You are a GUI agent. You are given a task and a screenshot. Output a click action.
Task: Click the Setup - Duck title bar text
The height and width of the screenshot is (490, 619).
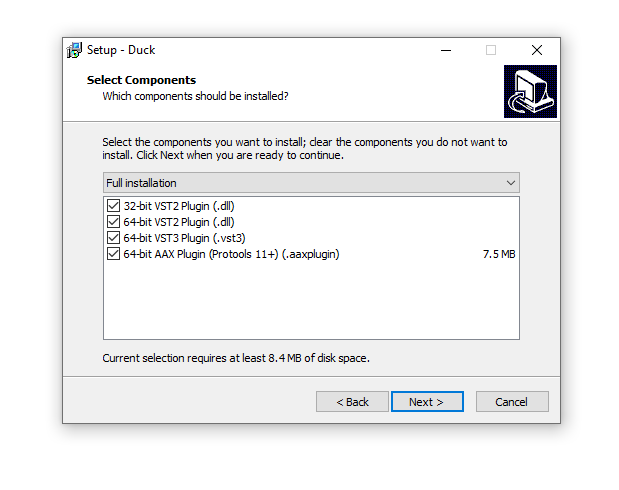[x=121, y=50]
